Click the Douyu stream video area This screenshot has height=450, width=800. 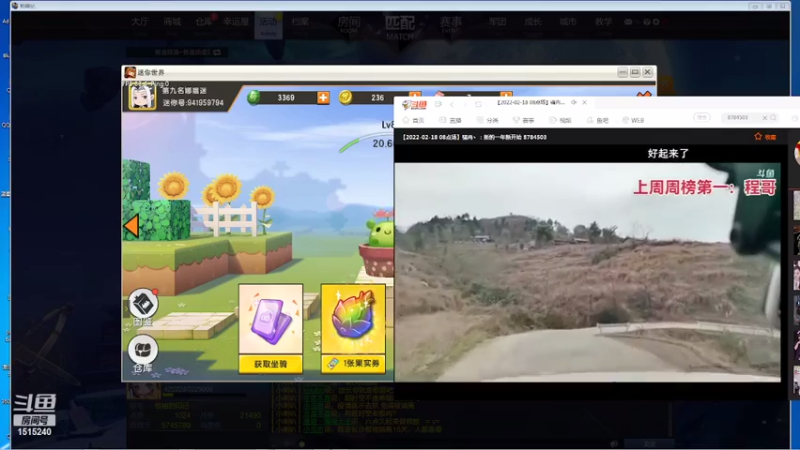coord(587,272)
